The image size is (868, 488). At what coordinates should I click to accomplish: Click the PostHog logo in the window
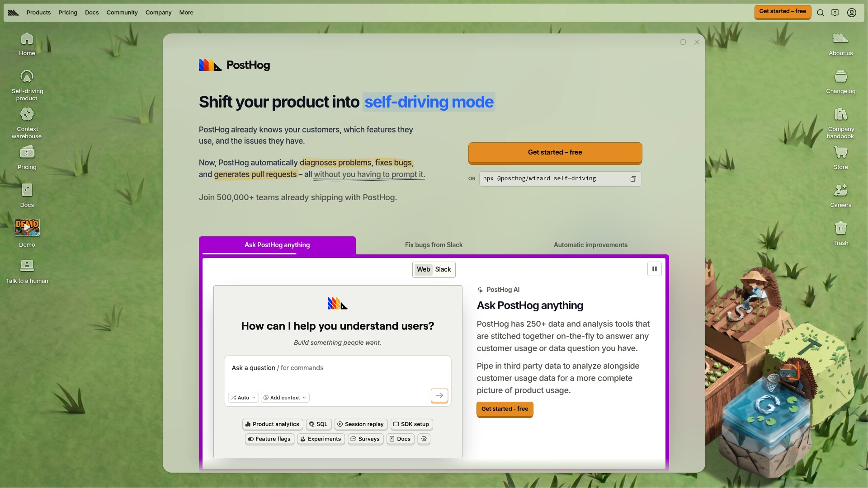(235, 65)
